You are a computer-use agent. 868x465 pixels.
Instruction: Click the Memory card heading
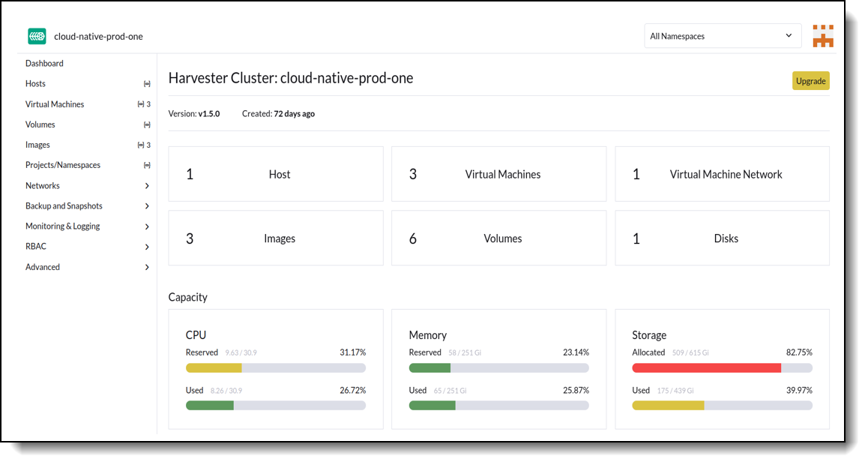[427, 335]
